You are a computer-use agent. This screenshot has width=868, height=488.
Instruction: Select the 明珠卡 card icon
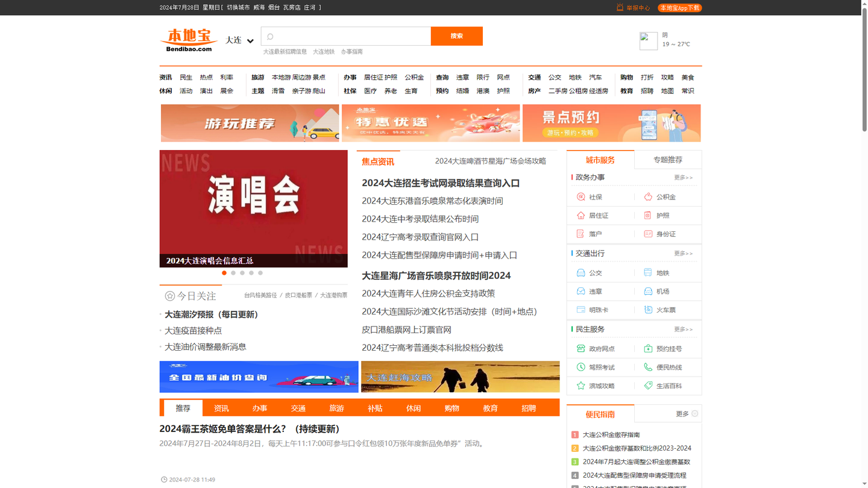(581, 310)
